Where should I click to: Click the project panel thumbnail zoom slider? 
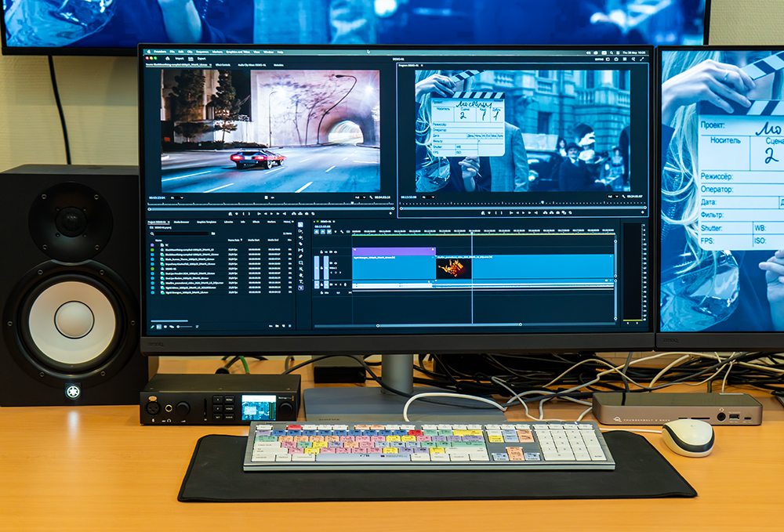click(x=184, y=327)
